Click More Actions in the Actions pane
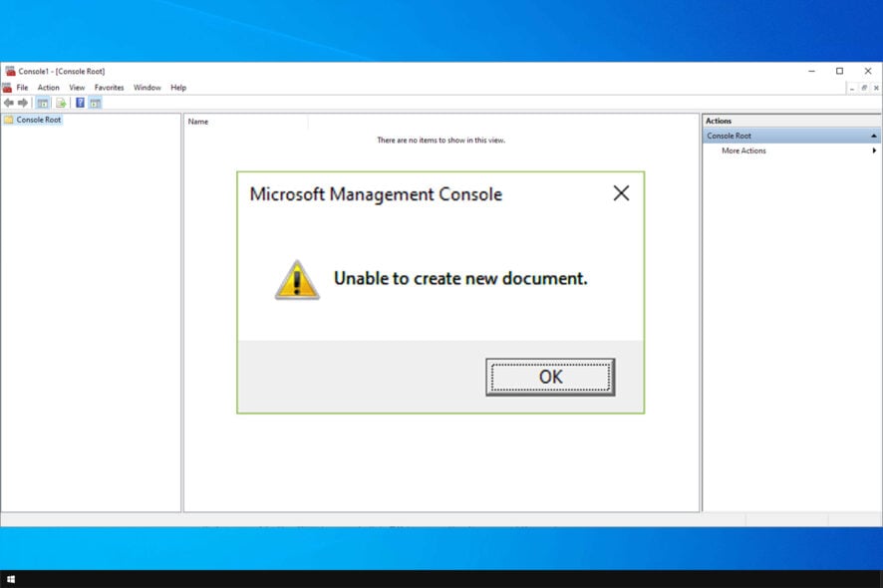883x588 pixels. click(x=743, y=150)
